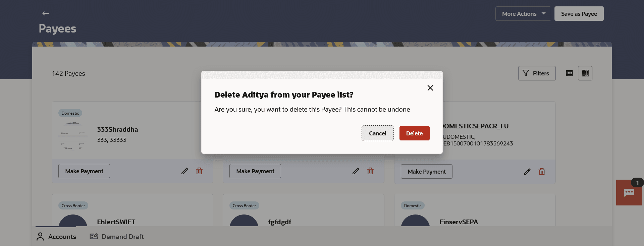Click the back arrow above Payees
Viewport: 644px width, 246px height.
point(46,13)
